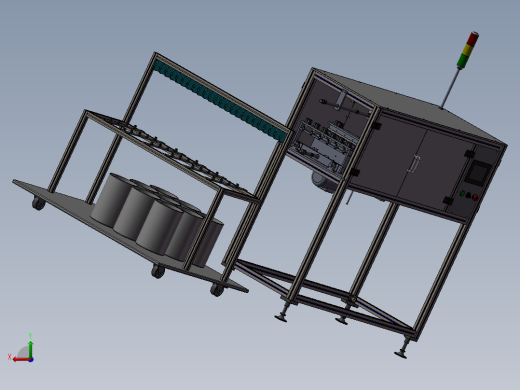This screenshot has height=390, width=520.
Task: Select the green segment of the tower light
Action: (464, 60)
